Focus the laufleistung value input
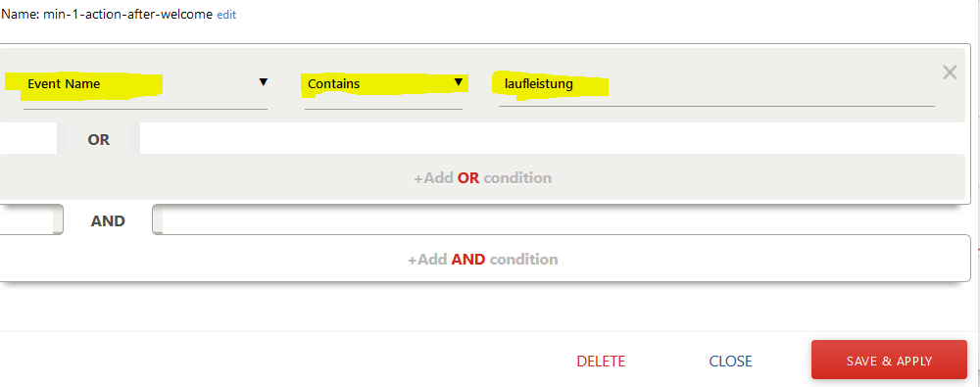Viewport: 980px width, 387px height. point(716,84)
